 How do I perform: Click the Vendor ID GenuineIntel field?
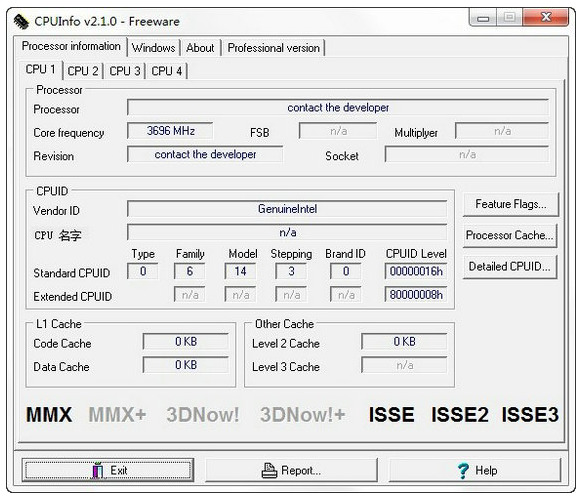coord(287,209)
